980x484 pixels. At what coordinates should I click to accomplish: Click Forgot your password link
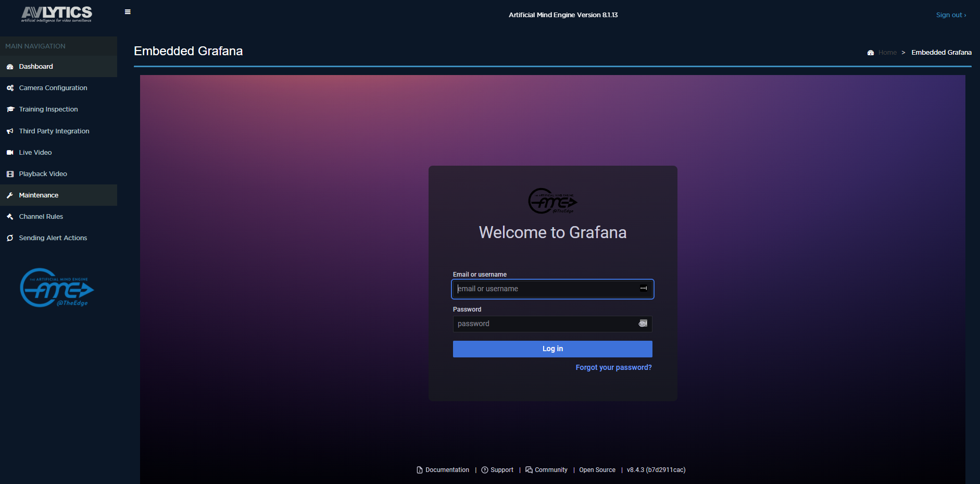coord(613,367)
